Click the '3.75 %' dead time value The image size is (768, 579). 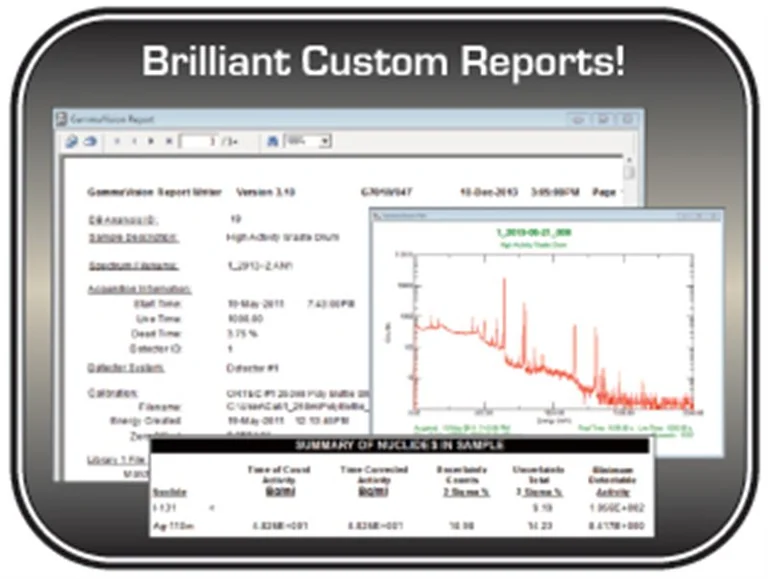pos(243,334)
